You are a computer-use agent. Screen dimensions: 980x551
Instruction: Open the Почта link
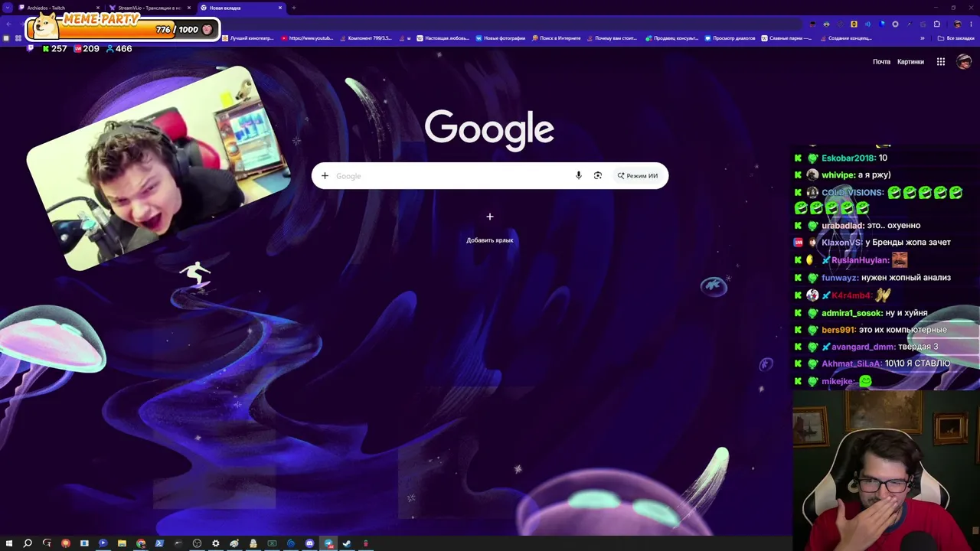[881, 62]
